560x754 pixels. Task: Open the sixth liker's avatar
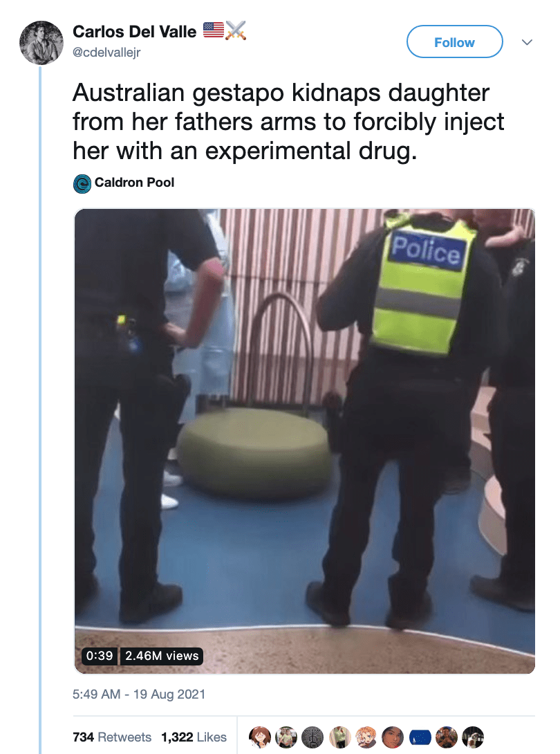click(393, 737)
